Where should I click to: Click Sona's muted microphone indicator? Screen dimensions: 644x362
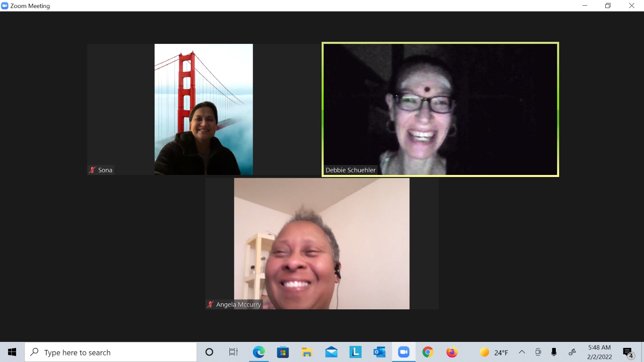pos(92,170)
